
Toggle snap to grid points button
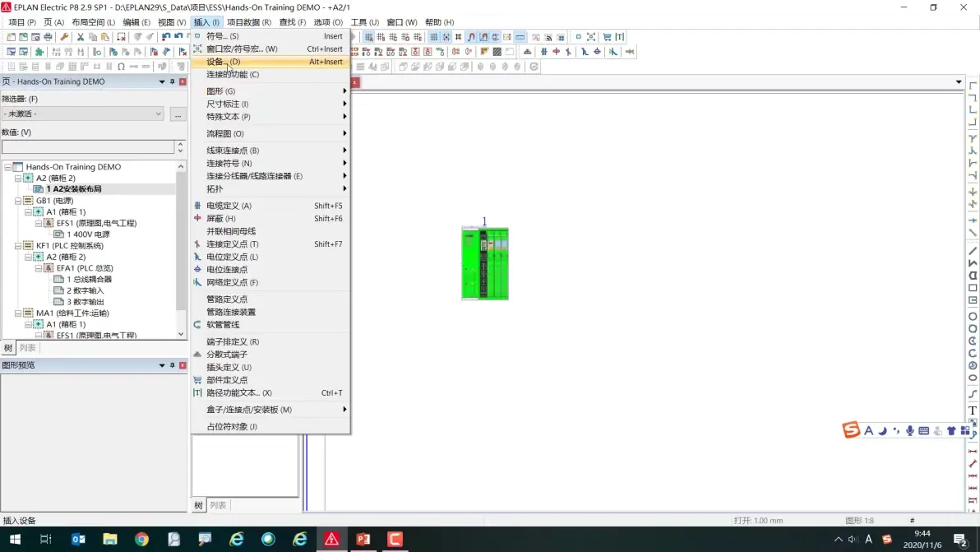pyautogui.click(x=446, y=37)
